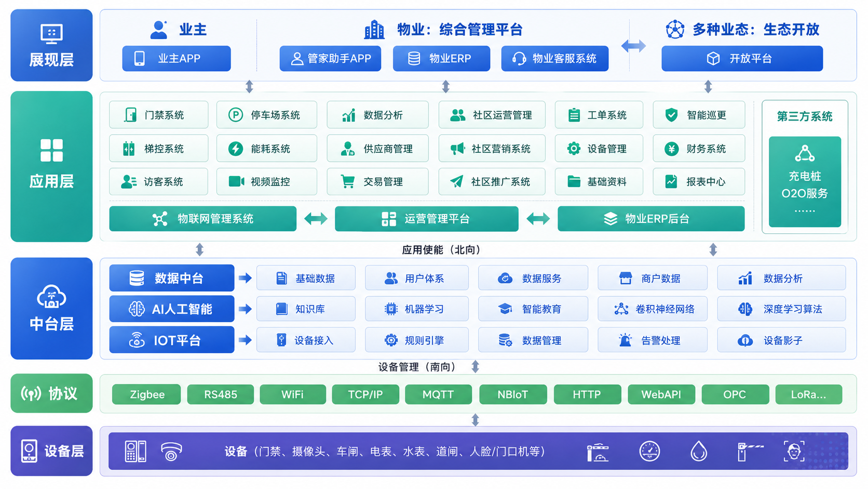Select the AI人工智能 block
Viewport: 868px width, 489px height.
coord(172,309)
